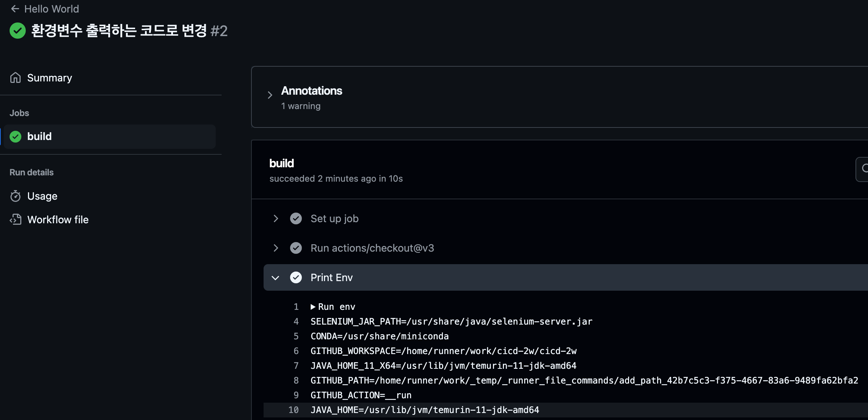Screen dimensions: 868x420
Task: Click log line number 10
Action: tap(293, 410)
